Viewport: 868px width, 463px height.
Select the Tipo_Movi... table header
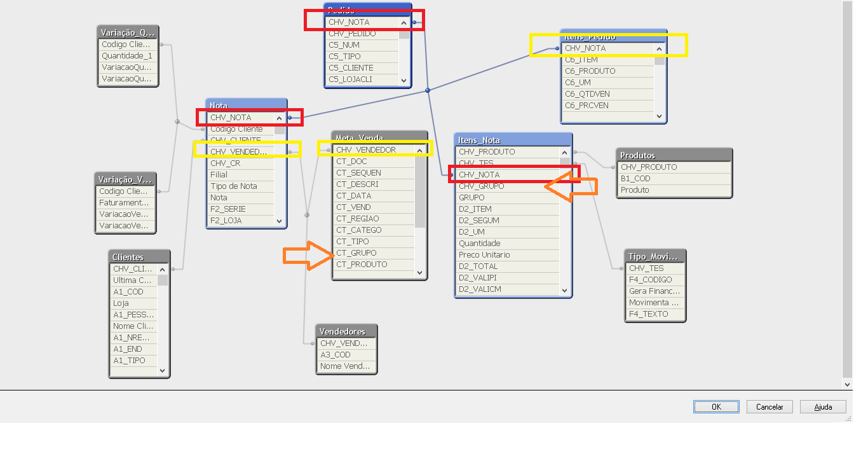656,256
